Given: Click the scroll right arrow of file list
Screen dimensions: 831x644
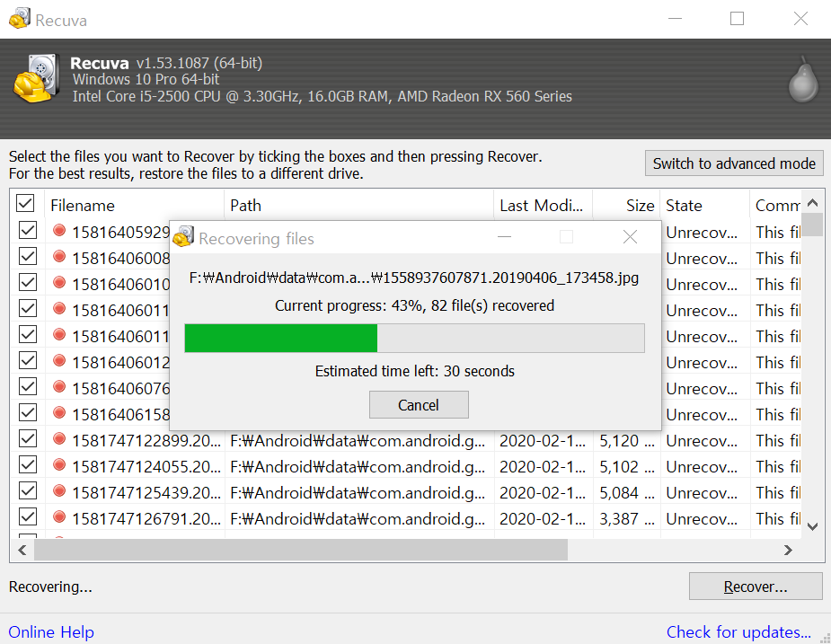Looking at the screenshot, I should [788, 551].
